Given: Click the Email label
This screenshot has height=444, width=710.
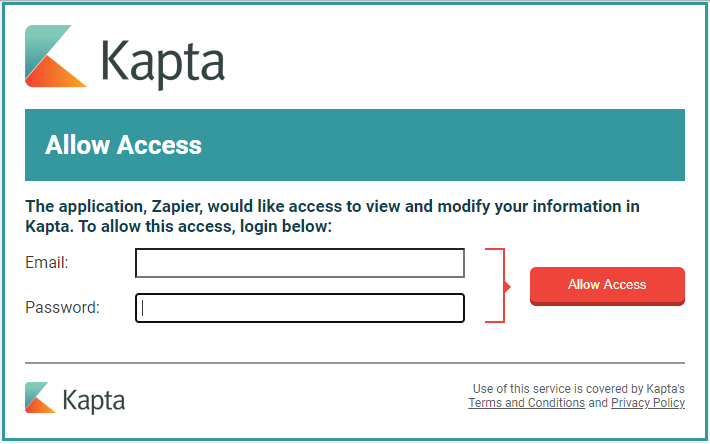Looking at the screenshot, I should [47, 263].
